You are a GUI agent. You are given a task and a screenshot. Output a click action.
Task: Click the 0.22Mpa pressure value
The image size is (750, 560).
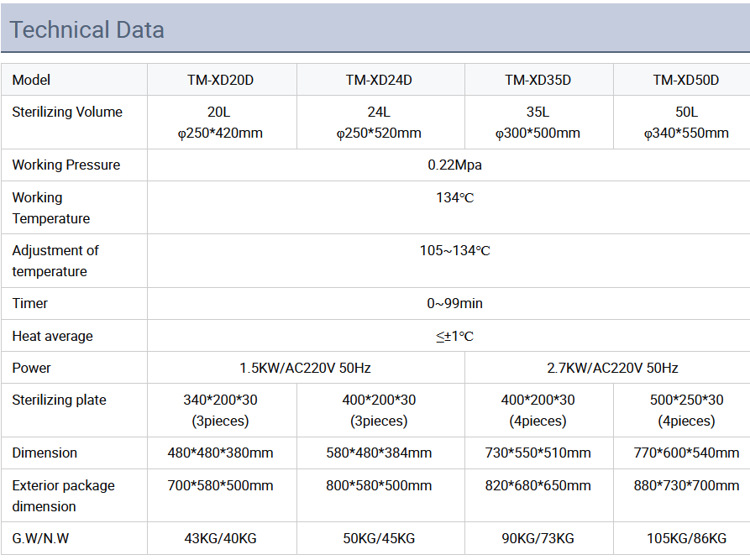tap(454, 165)
